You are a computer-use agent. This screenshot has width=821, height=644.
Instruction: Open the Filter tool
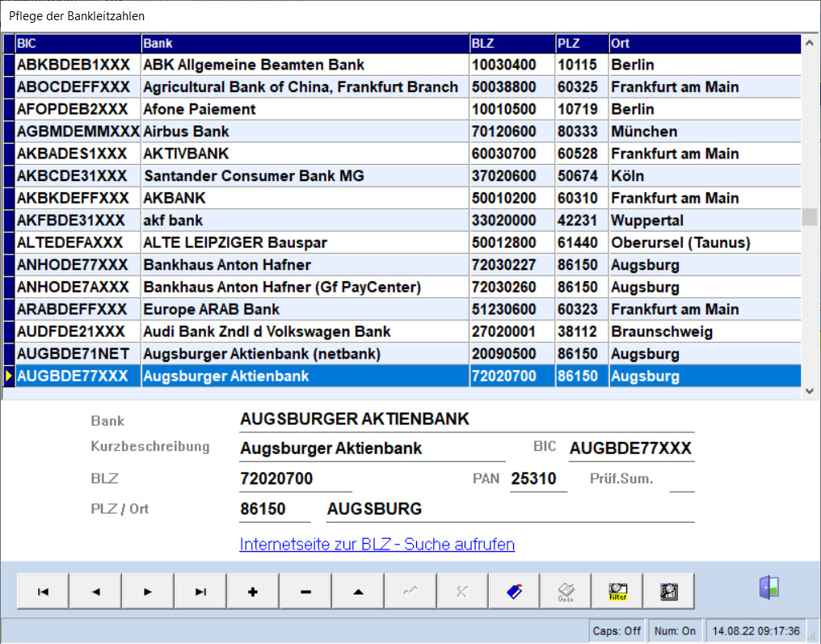click(x=618, y=591)
